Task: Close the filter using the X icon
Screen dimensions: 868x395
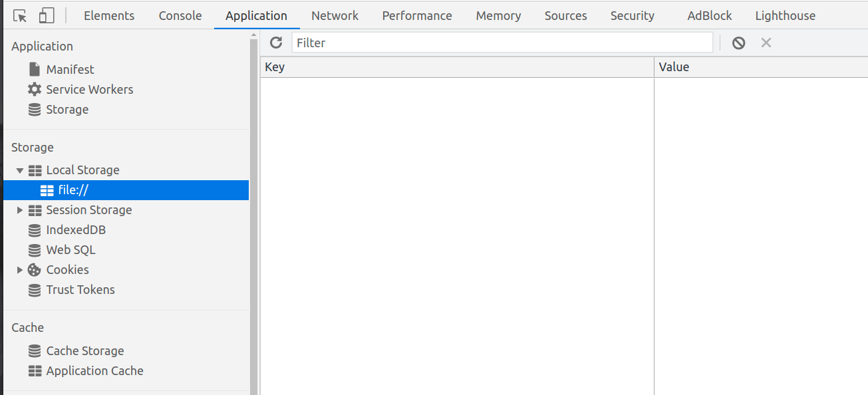Action: tap(766, 43)
